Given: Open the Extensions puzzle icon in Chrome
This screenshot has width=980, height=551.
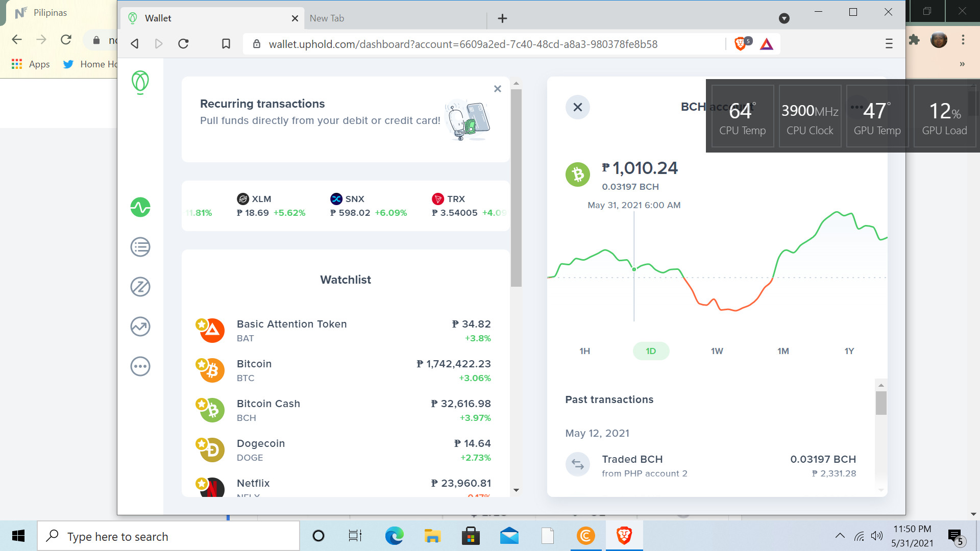Looking at the screenshot, I should (914, 39).
